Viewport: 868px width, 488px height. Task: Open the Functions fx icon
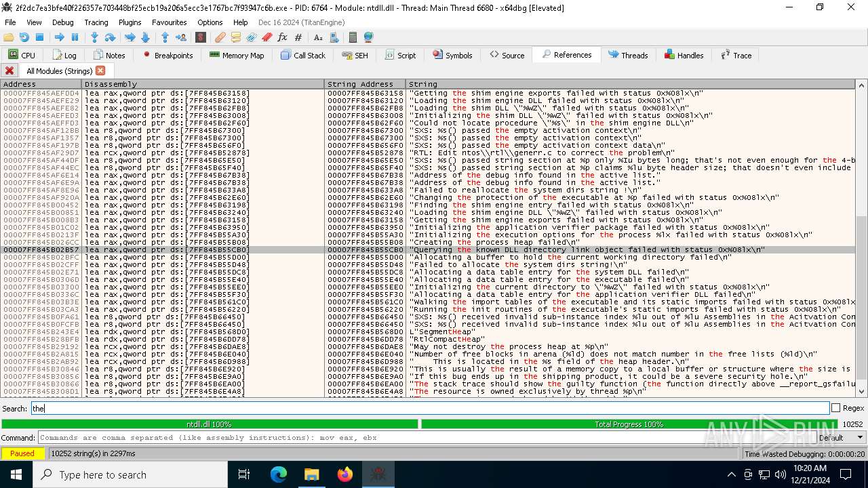pyautogui.click(x=283, y=37)
